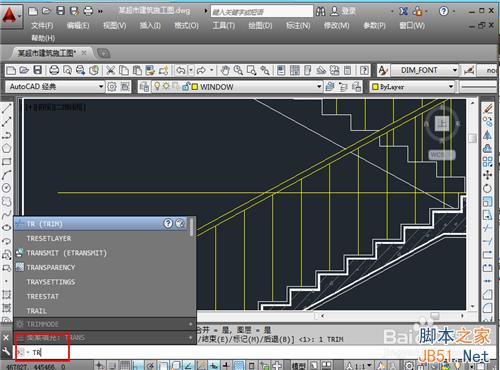Open the 绘图(D) menu
This screenshot has width=500, height=370.
[260, 25]
